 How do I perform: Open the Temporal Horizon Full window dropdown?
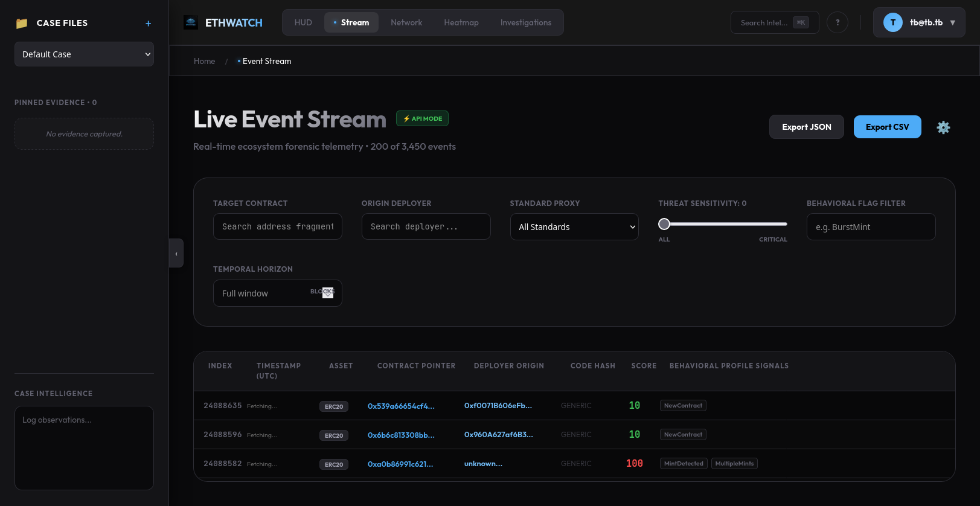point(278,293)
